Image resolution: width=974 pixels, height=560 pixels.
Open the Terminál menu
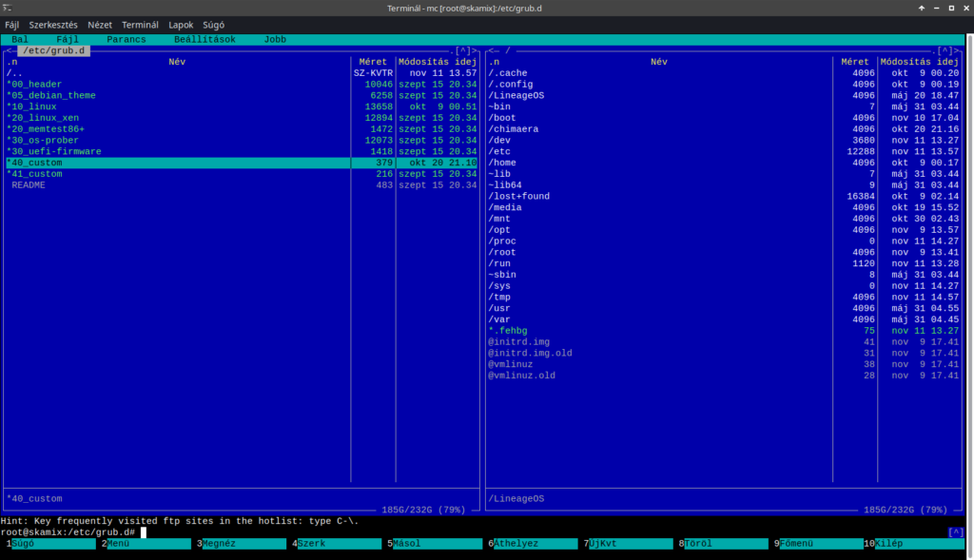coord(140,25)
